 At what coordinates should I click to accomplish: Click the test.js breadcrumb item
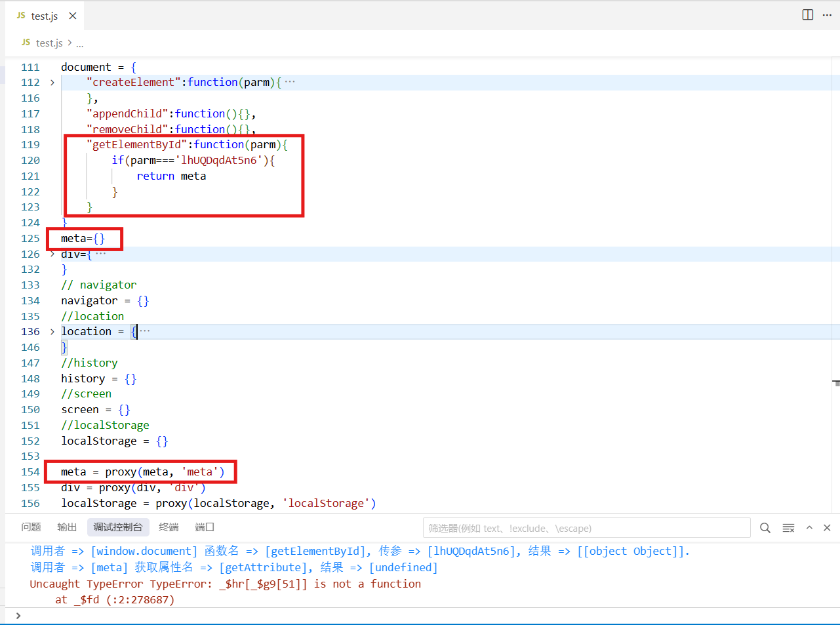tap(49, 43)
